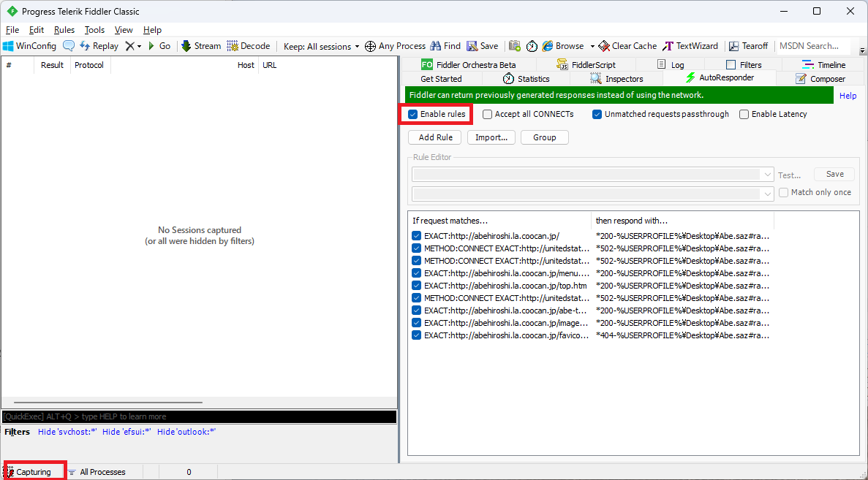Toggle Capturing indicator in status bar
This screenshot has width=868, height=480.
click(29, 472)
